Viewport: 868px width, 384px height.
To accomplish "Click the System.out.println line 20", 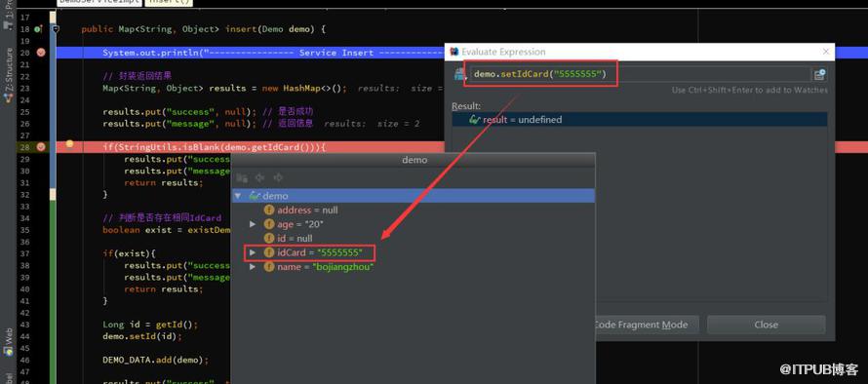I will tap(273, 53).
